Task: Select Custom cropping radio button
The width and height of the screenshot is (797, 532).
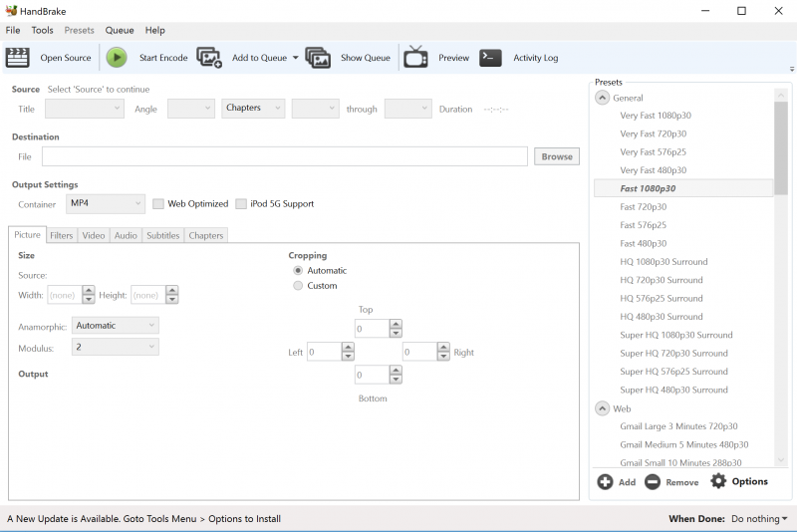Action: pos(298,286)
